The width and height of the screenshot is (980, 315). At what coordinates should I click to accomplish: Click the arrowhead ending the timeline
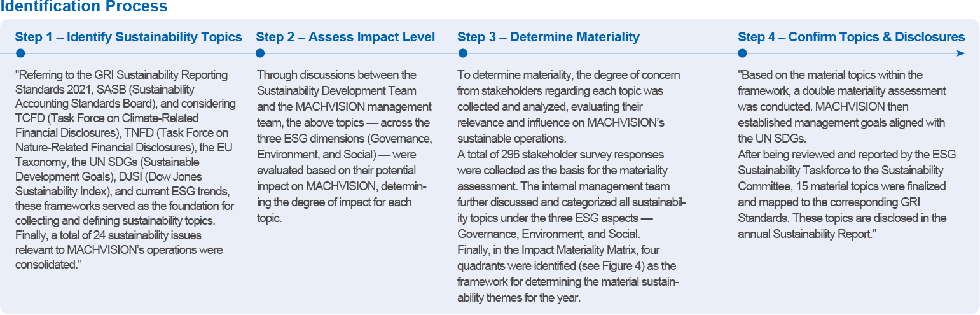(960, 53)
